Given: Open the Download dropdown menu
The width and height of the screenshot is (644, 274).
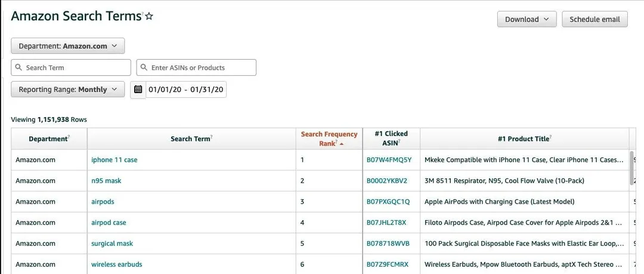Looking at the screenshot, I should (x=527, y=19).
